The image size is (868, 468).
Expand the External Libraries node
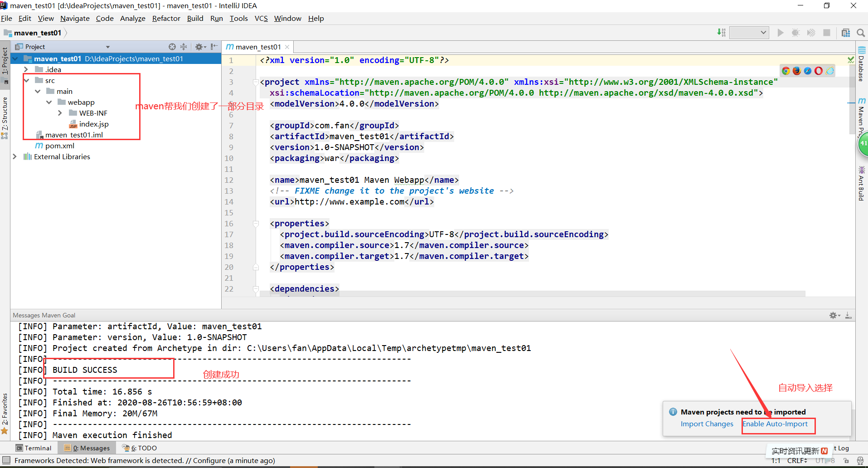(x=15, y=156)
